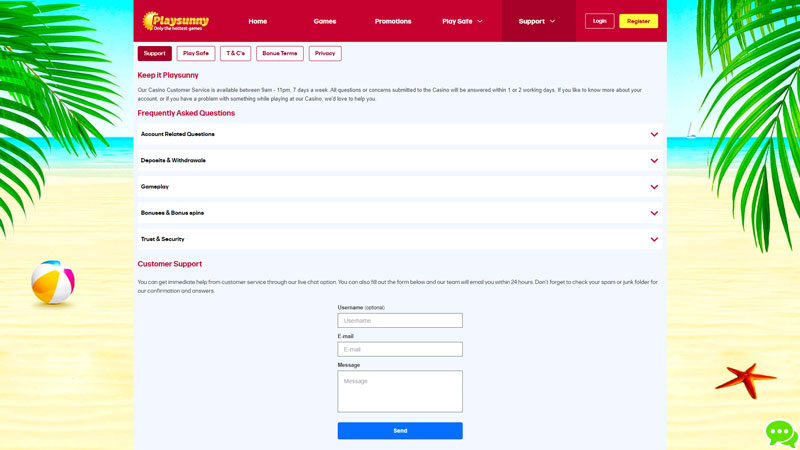Viewport: 800px width, 450px height.
Task: Expand the Gameplay FAQ section
Action: pyautogui.click(x=399, y=187)
